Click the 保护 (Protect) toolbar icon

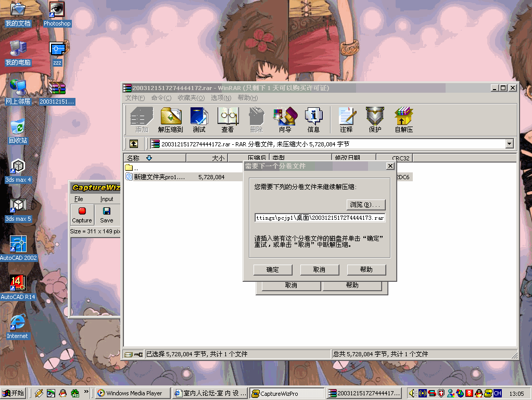pyautogui.click(x=375, y=119)
